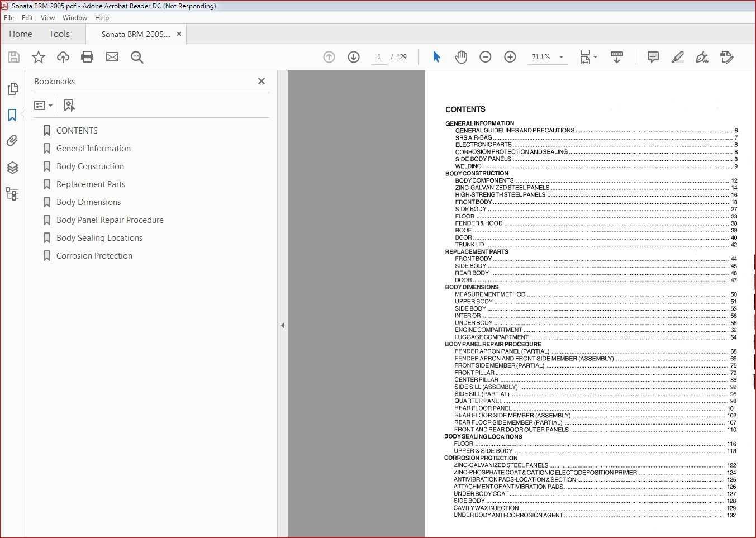Jump to Corrosion Protection bookmark
Image resolution: width=756 pixels, height=538 pixels.
[94, 256]
